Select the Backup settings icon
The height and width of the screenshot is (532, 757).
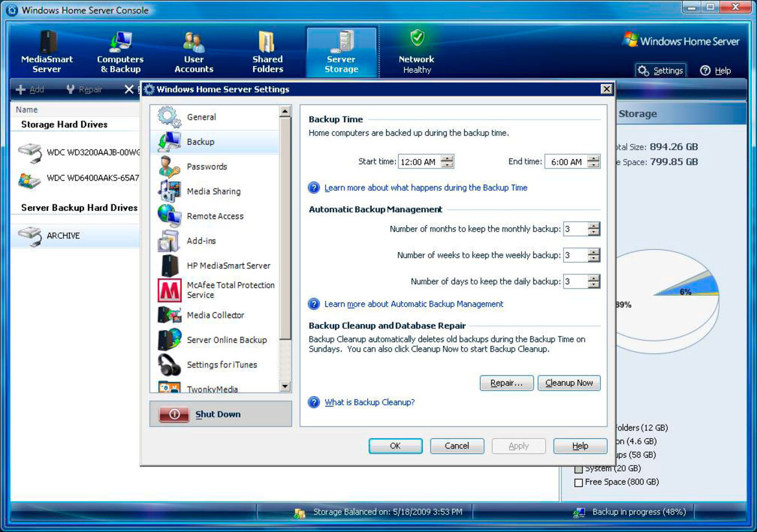point(169,142)
